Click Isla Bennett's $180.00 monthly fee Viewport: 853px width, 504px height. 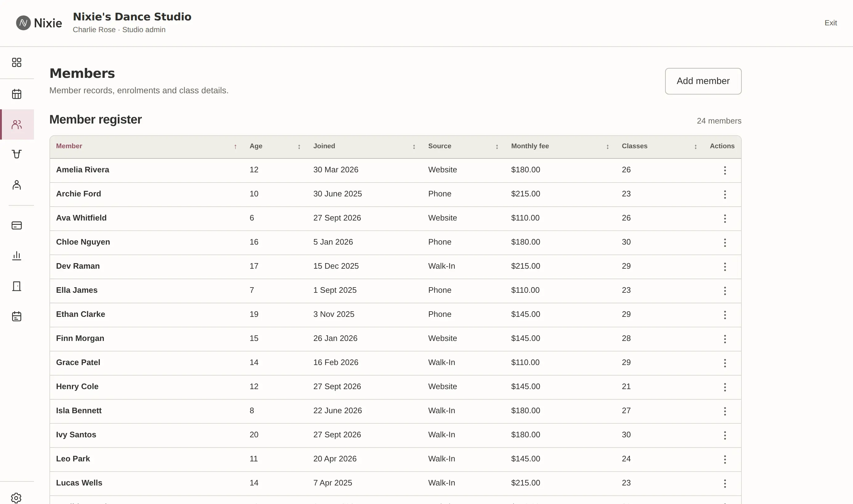click(525, 411)
